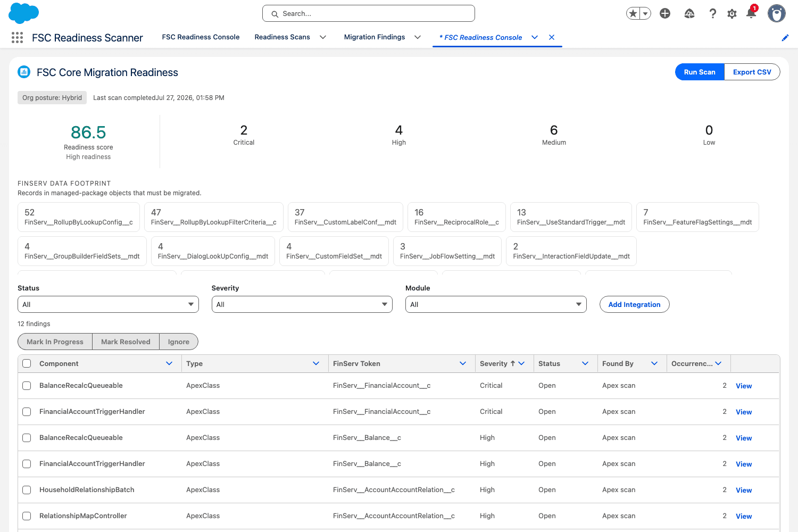The image size is (798, 532).
Task: Open the Trailhead guidance icon
Action: click(x=689, y=13)
